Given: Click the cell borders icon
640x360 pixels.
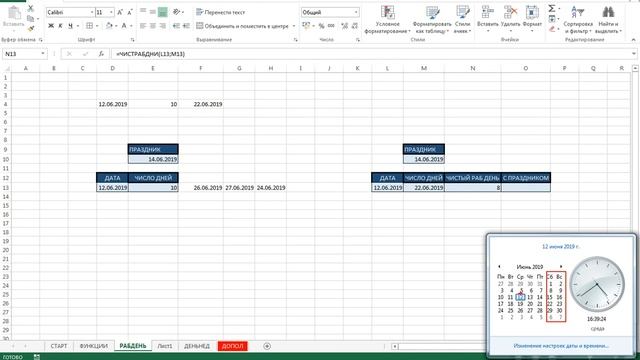Looking at the screenshot, I should 89,26.
